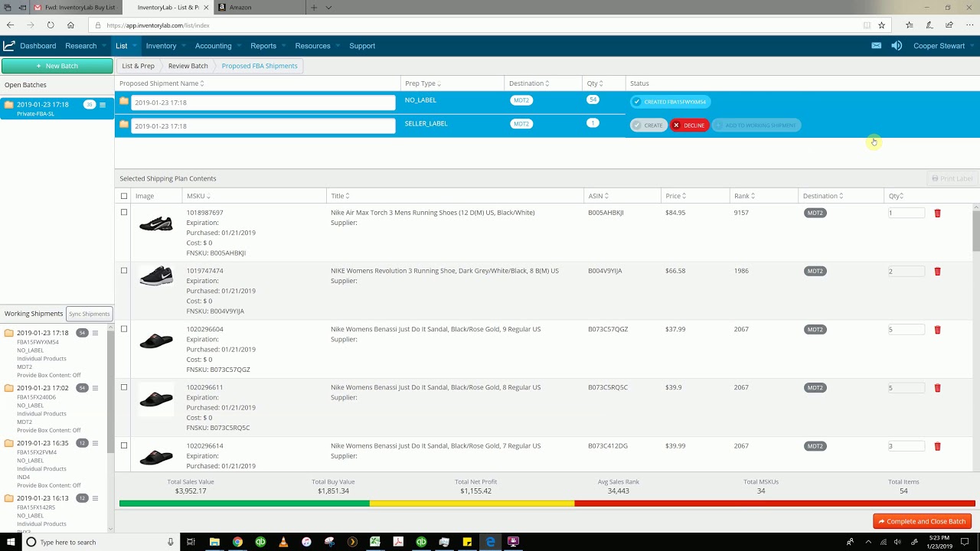Screen dimensions: 980x551
Task: Open the Dashboard menu
Action: [38, 46]
